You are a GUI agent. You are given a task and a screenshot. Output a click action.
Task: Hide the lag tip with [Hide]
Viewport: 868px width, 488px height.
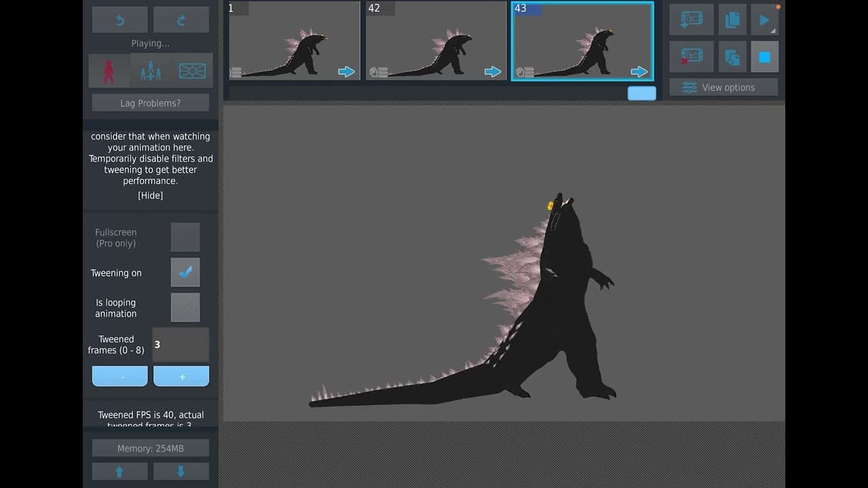[151, 195]
